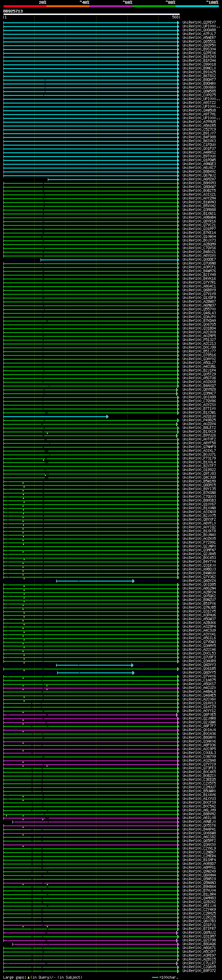
Task: Click hit label UniRef100_B8B492
Action: pyautogui.click(x=199, y=172)
